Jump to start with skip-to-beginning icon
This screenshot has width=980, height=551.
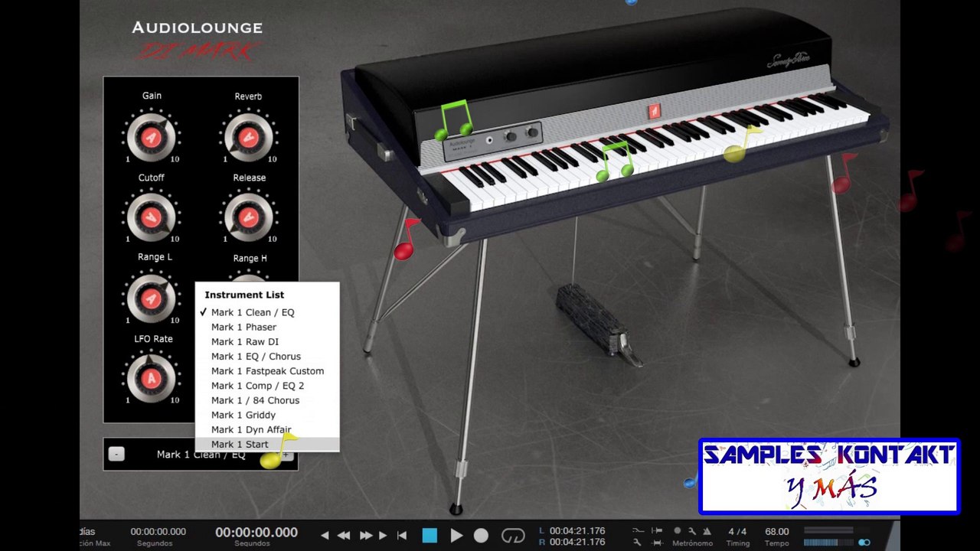[402, 536]
